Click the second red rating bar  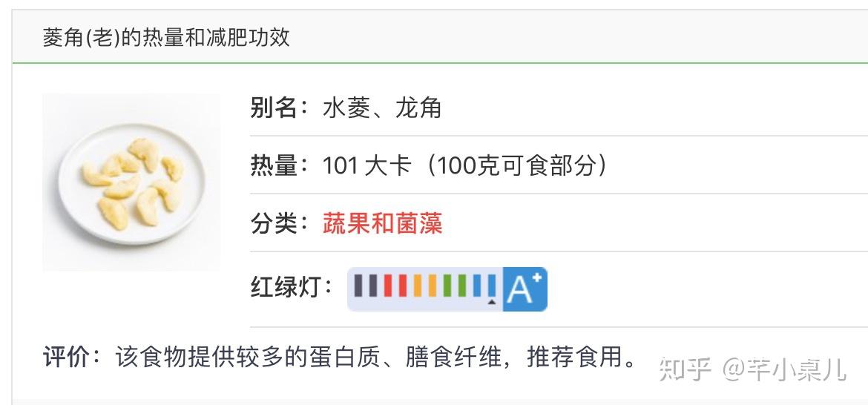pyautogui.click(x=403, y=286)
